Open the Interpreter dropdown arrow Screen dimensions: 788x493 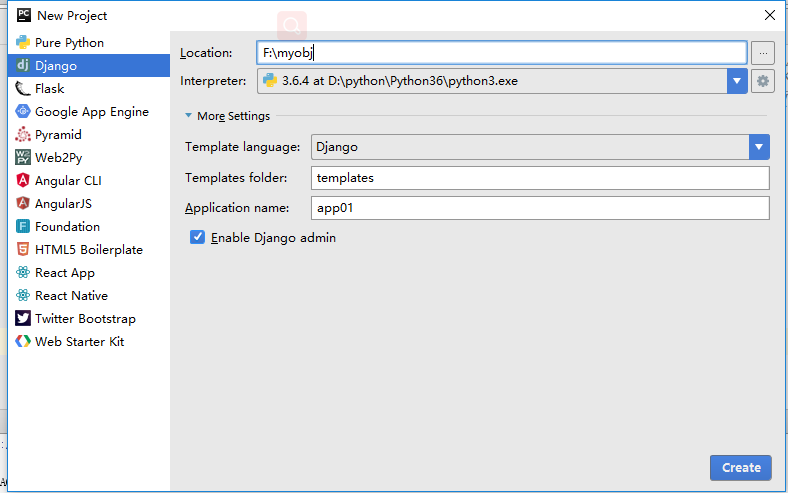(x=737, y=81)
